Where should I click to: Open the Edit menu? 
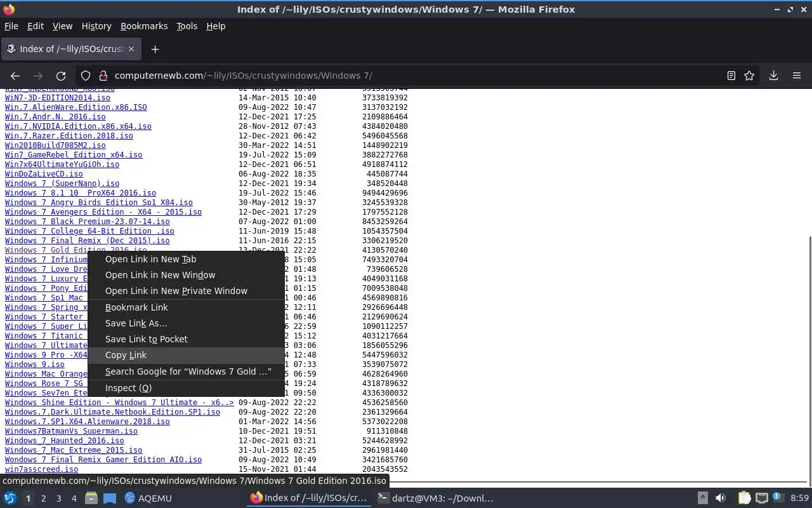coord(36,26)
